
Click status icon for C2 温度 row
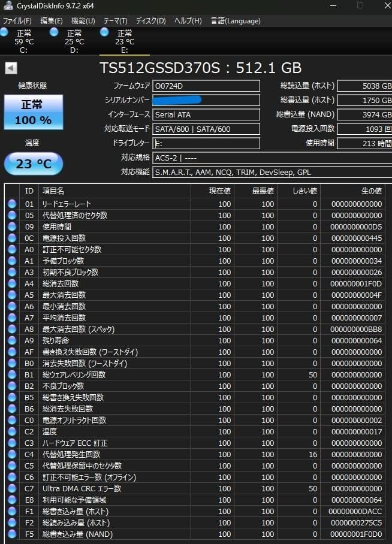pos(12,431)
